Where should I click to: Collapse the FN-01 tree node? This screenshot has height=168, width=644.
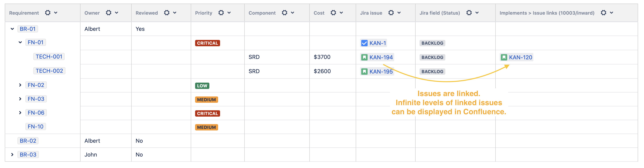click(x=20, y=42)
